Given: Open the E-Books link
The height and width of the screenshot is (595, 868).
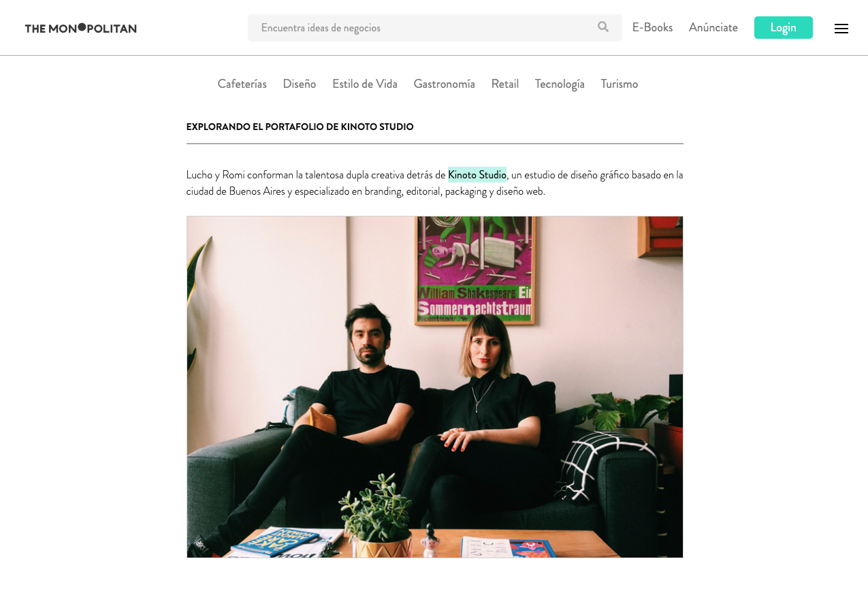Looking at the screenshot, I should tap(652, 28).
